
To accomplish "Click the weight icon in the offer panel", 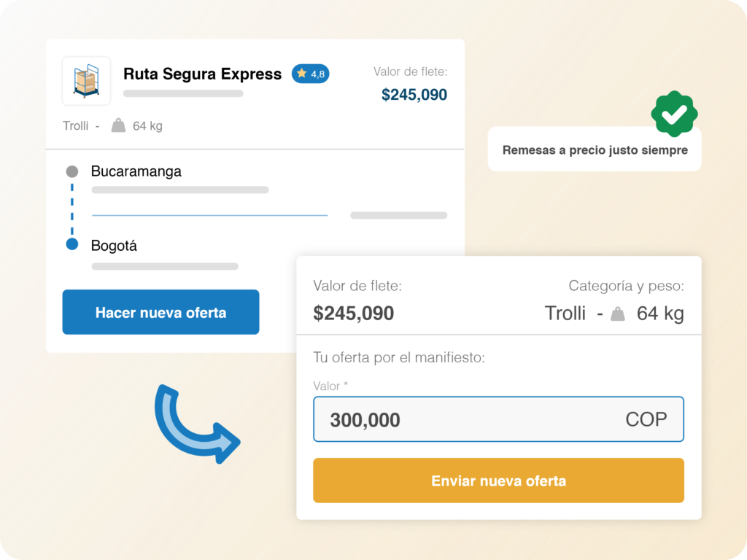I will coord(618,314).
